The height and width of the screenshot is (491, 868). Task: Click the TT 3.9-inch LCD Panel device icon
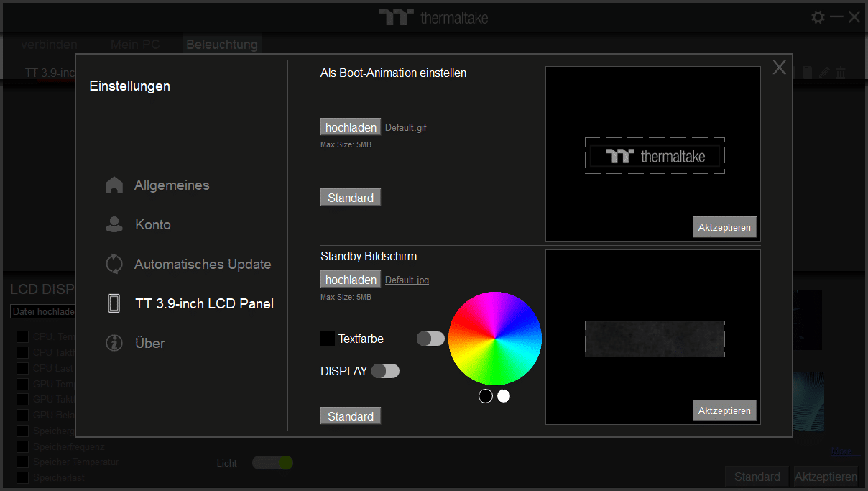coord(114,303)
